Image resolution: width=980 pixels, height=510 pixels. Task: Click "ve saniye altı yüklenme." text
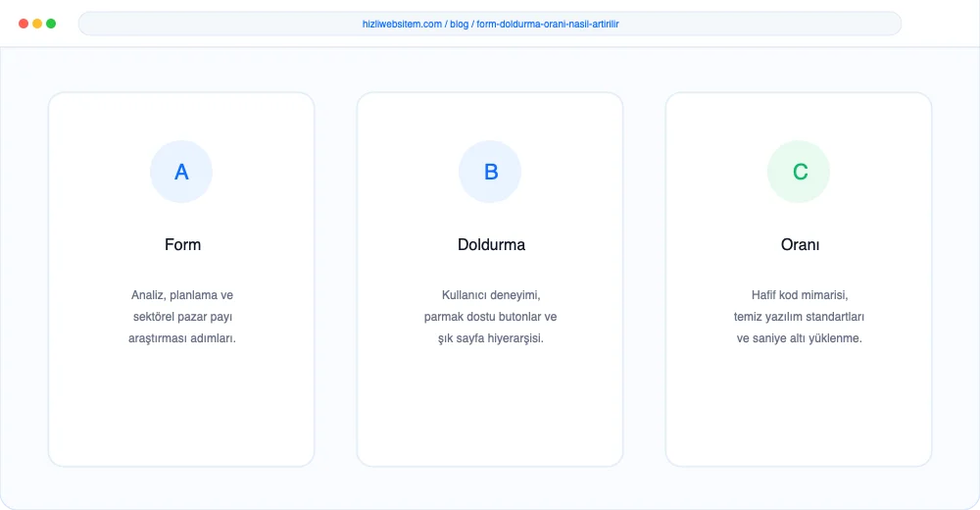coord(799,338)
